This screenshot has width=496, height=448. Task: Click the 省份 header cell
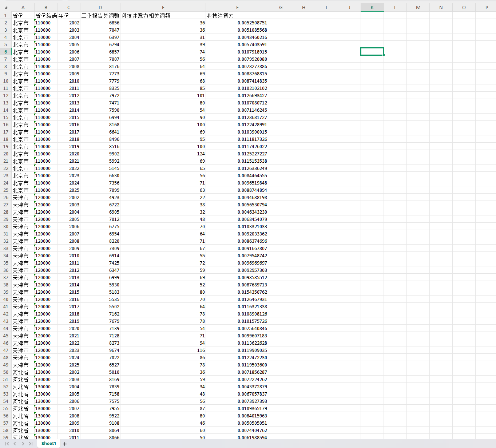click(x=23, y=16)
